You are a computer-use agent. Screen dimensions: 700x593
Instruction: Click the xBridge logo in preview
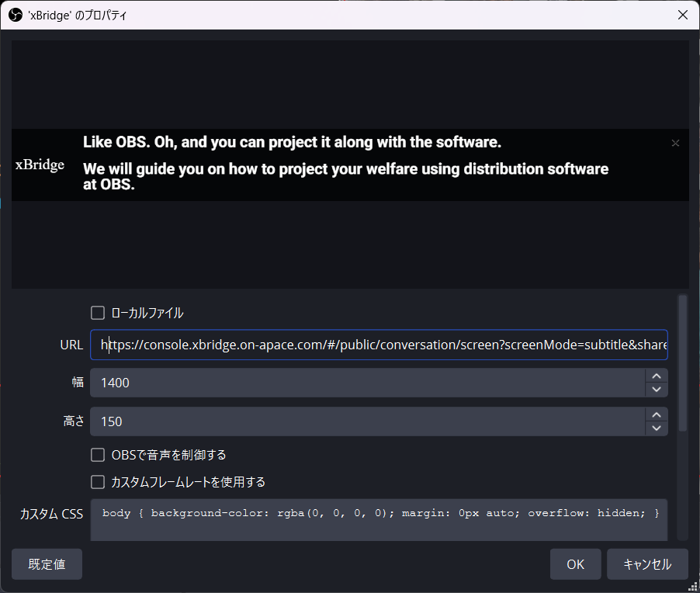click(x=40, y=165)
